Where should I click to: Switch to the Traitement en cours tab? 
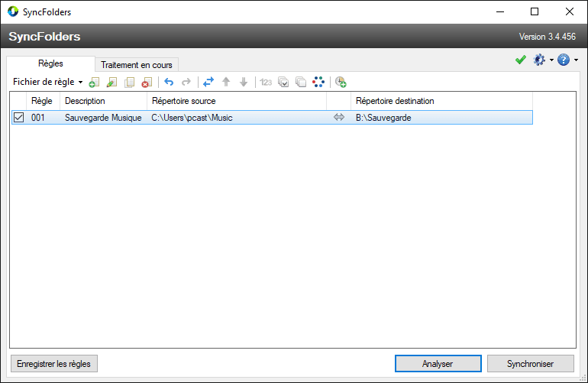[x=137, y=65]
